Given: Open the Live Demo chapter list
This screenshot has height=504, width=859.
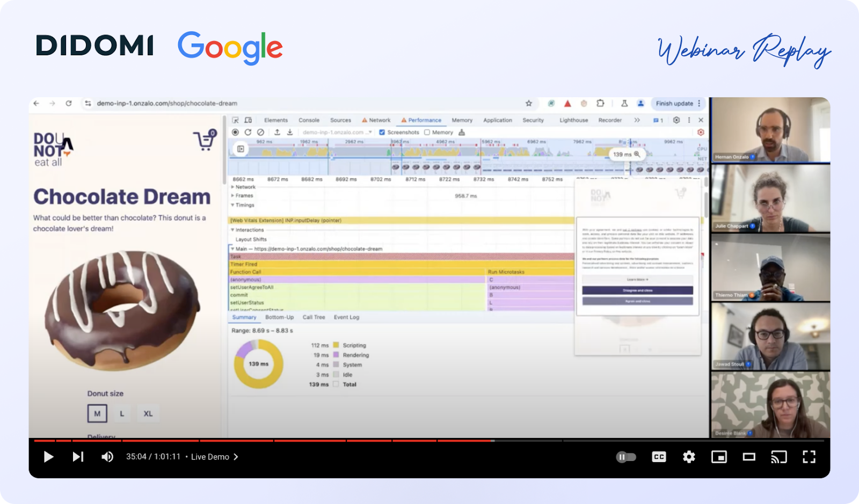Looking at the screenshot, I should click(x=215, y=457).
